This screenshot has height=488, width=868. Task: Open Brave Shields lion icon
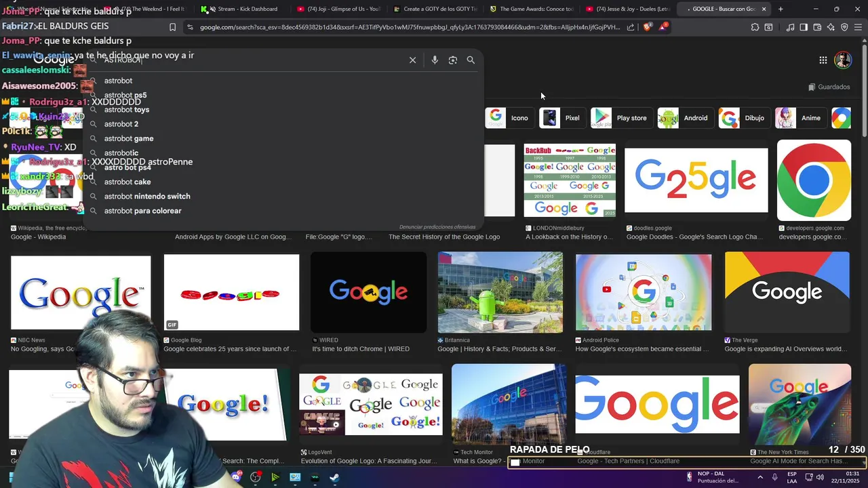pos(647,27)
